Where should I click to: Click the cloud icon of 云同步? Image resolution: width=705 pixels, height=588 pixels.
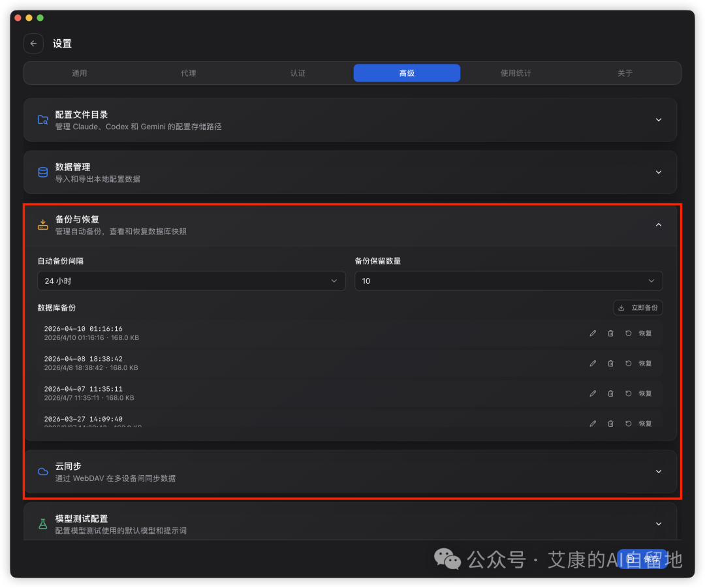42,472
